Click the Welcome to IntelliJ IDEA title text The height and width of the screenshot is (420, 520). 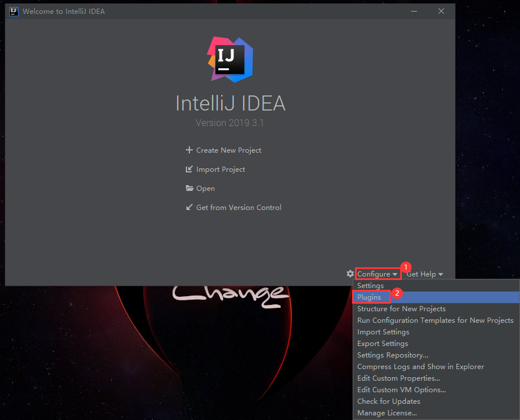(64, 11)
